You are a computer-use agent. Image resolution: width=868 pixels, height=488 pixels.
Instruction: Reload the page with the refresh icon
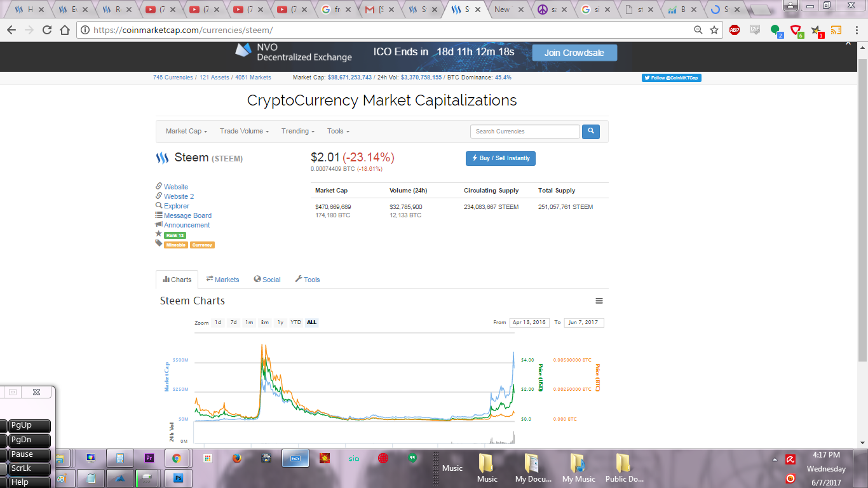pos(47,30)
